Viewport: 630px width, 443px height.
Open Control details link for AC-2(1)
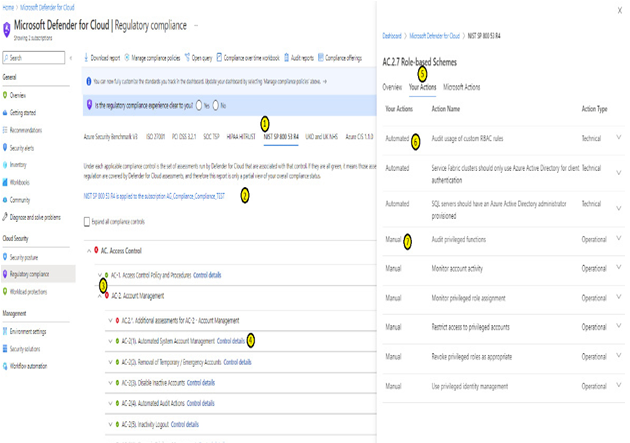(231, 341)
